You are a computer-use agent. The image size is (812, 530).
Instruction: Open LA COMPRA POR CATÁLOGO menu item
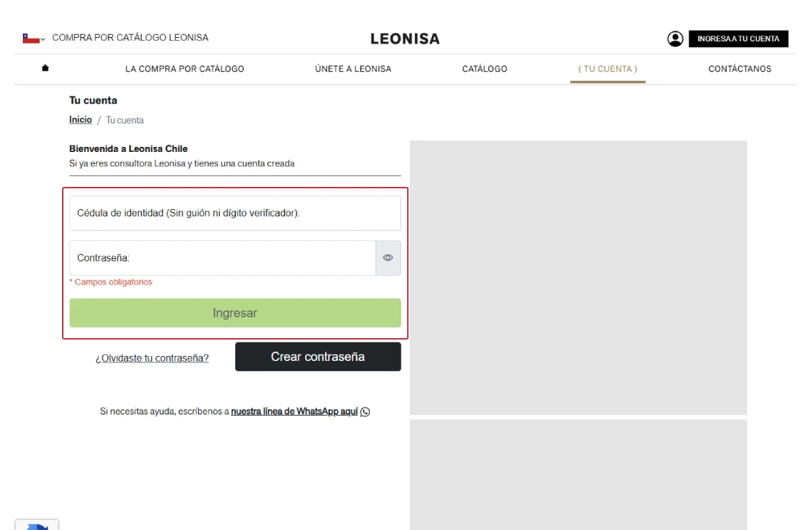click(185, 69)
